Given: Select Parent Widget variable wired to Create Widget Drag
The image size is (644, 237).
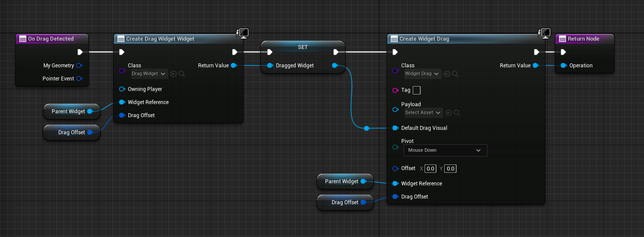Looking at the screenshot, I should (345, 181).
